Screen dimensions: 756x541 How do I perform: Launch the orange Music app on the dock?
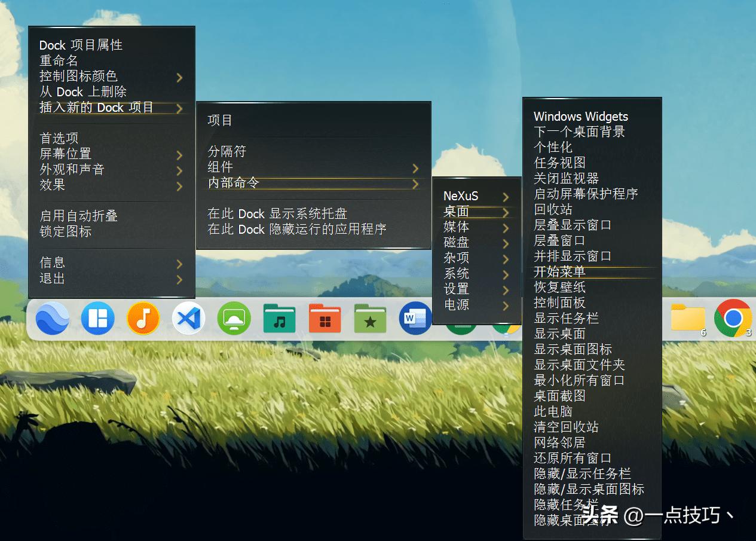tap(143, 319)
